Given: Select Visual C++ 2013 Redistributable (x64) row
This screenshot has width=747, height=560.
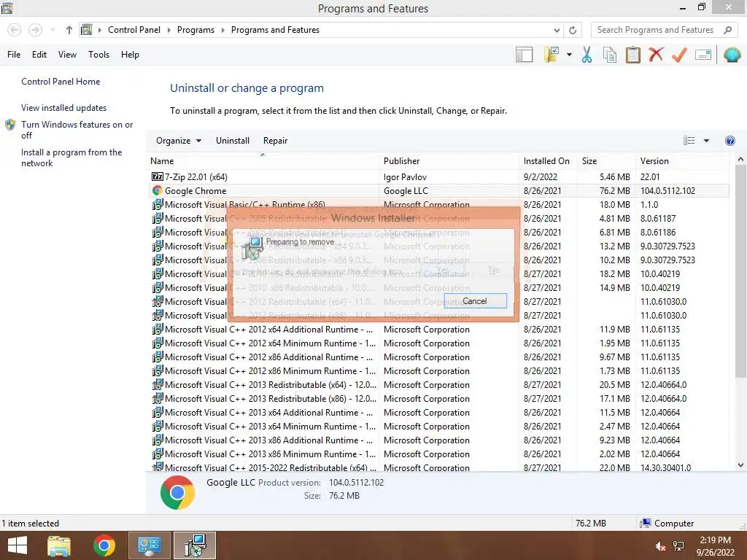Looking at the screenshot, I should [438, 384].
